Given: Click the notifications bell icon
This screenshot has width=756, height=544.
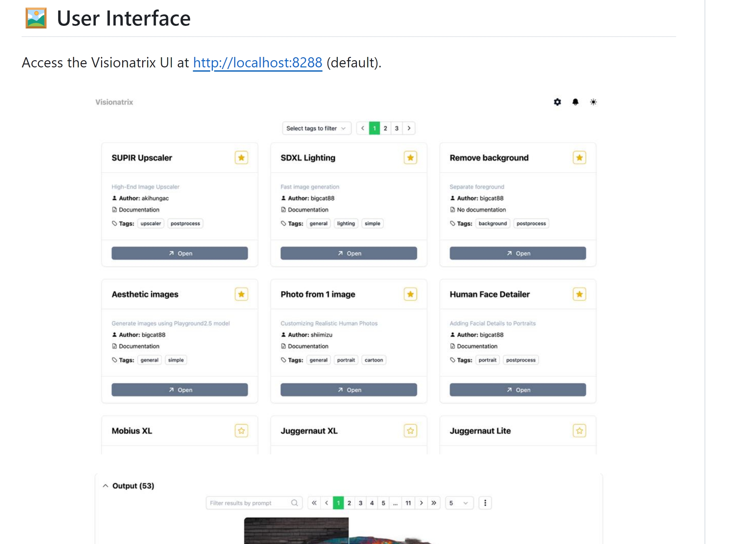Looking at the screenshot, I should pos(575,102).
